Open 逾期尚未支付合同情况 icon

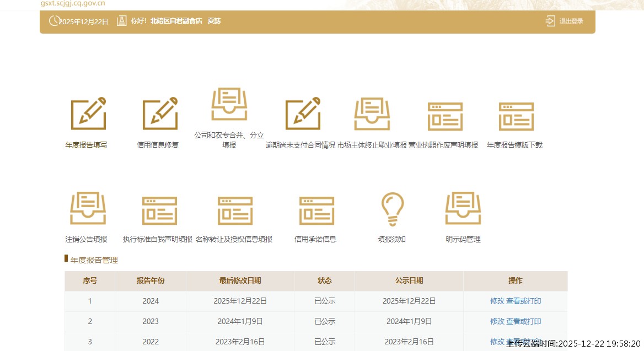pos(302,114)
